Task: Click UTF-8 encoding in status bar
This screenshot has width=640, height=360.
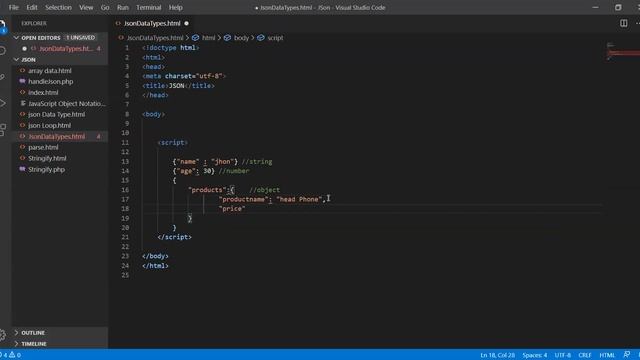Action: coord(562,355)
